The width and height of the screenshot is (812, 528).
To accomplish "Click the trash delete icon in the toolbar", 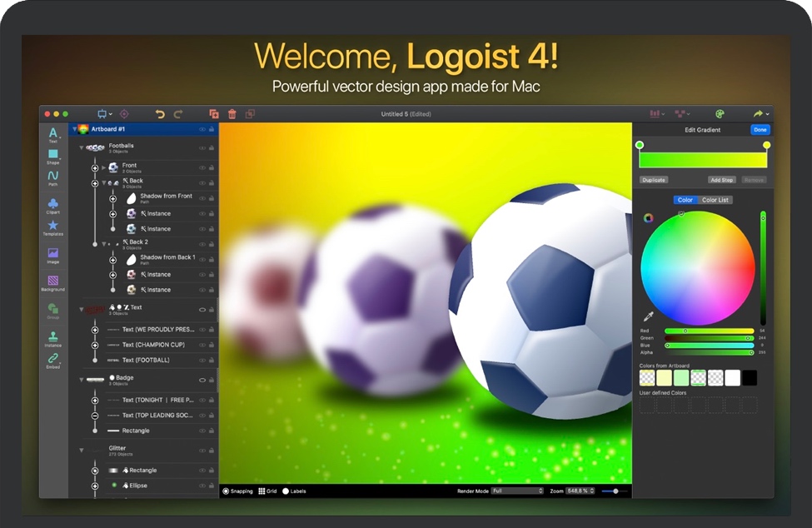I will point(232,114).
